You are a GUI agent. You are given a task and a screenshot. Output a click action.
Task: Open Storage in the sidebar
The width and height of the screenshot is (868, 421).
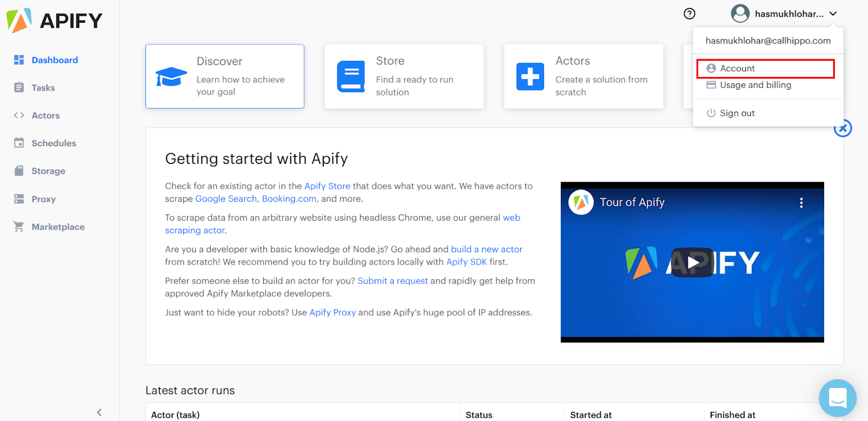click(x=48, y=171)
